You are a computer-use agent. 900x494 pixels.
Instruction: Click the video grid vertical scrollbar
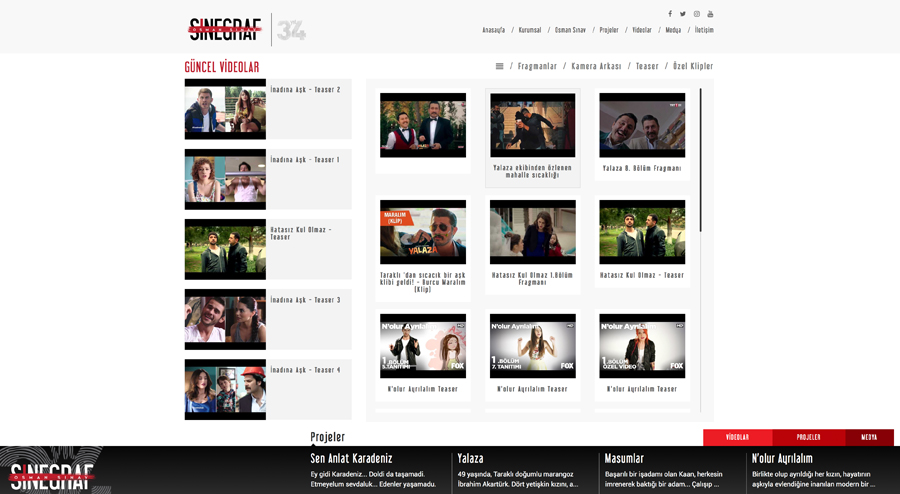(700, 160)
